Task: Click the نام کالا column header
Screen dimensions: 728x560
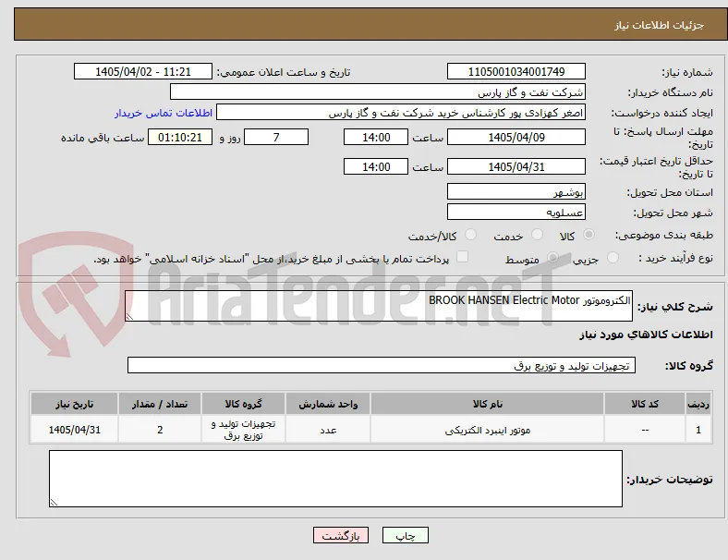Action: pos(488,404)
